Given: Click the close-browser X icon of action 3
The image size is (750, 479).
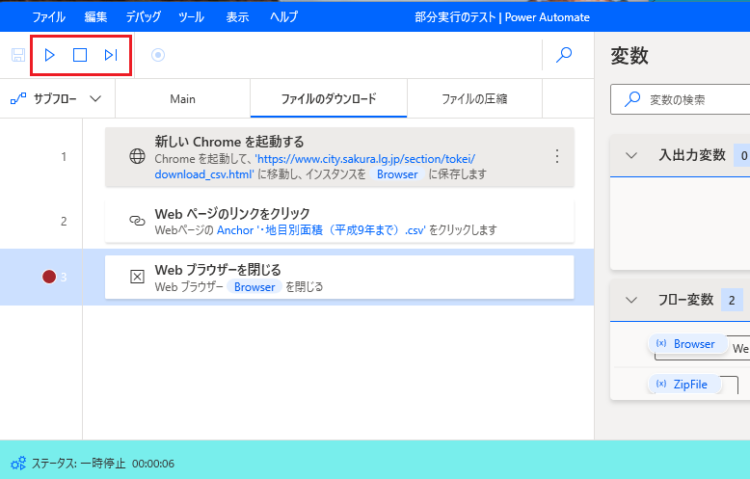Looking at the screenshot, I should [137, 277].
